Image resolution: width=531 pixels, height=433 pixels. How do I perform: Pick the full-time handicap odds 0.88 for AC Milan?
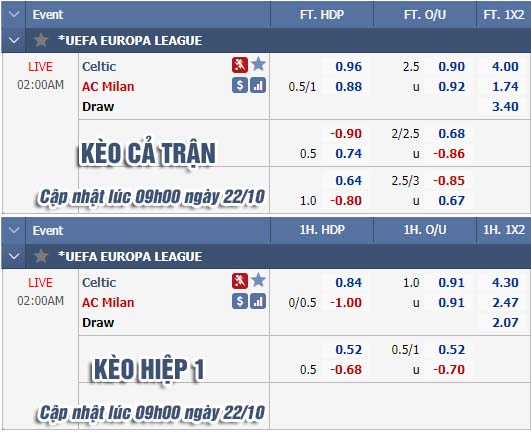coord(348,87)
